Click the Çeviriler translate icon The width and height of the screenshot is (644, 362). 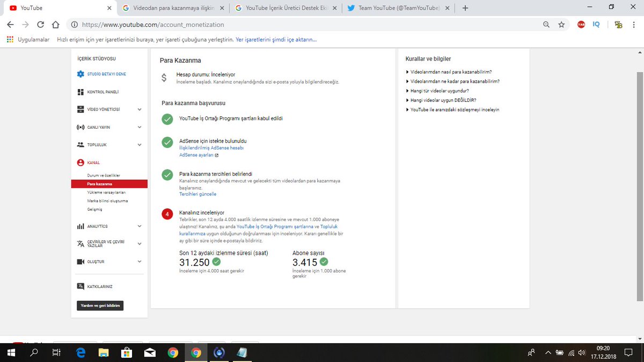click(80, 243)
